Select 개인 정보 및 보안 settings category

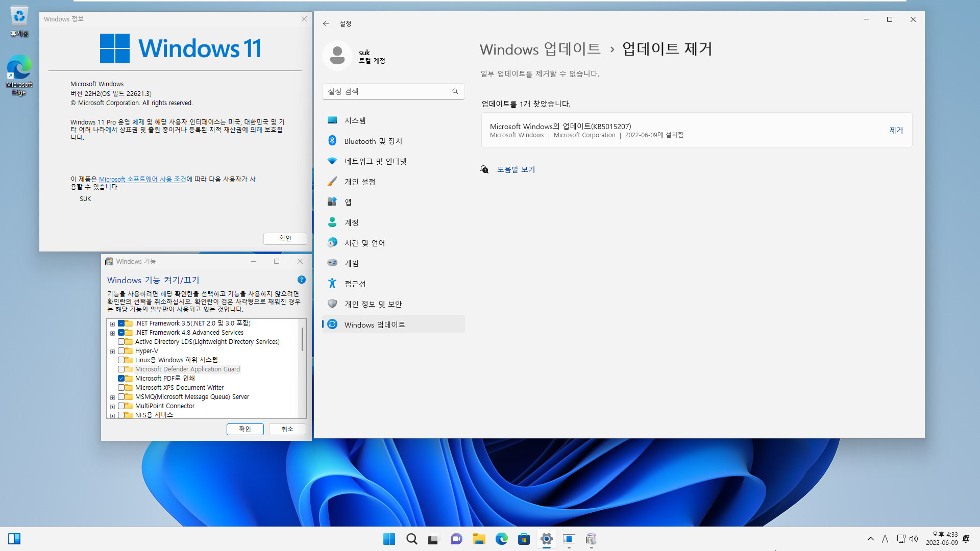click(x=393, y=304)
